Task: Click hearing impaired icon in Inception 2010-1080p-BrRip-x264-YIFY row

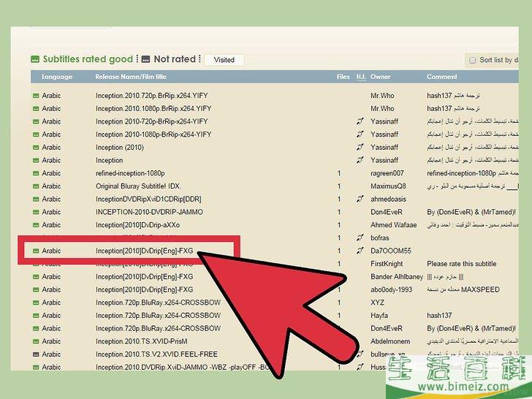Action: click(360, 134)
